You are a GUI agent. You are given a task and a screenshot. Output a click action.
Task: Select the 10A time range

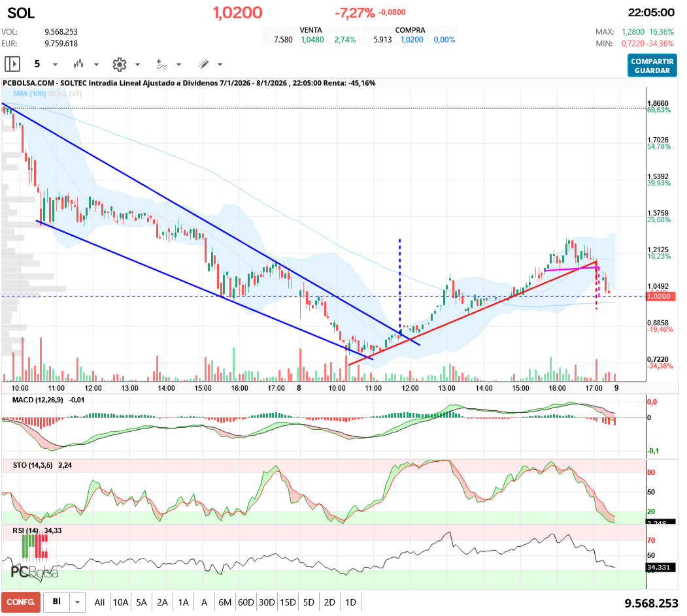pos(120,602)
